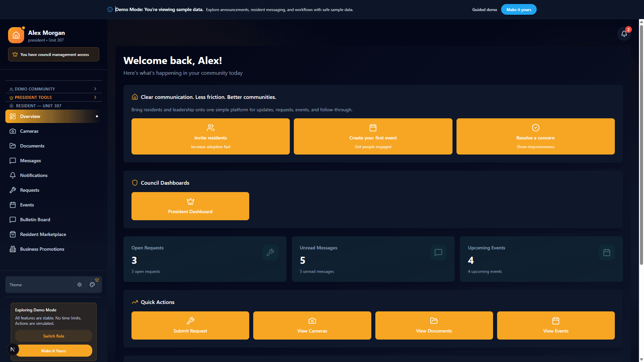Click the round N icon at bottom left
The height and width of the screenshot is (362, 644).
13,349
